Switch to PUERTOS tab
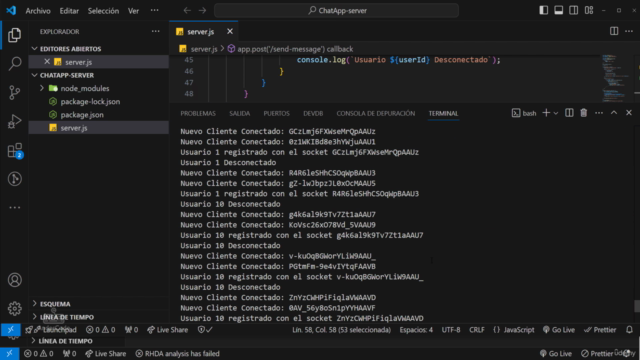Image resolution: width=640 pixels, height=360 pixels. coord(276,113)
